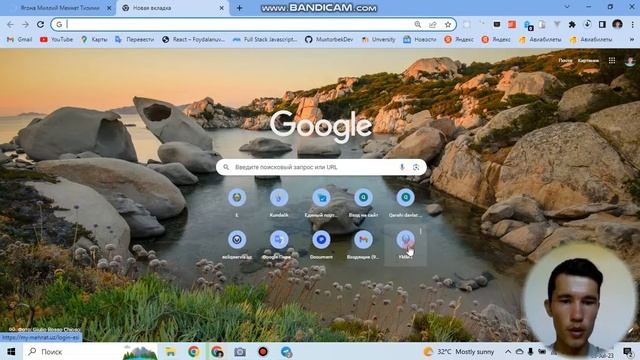The width and height of the screenshot is (640, 360).
Task: Open the Google apps grid
Action: pyautogui.click(x=611, y=60)
